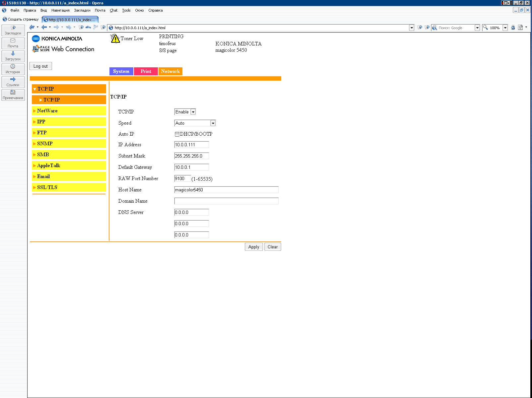Click the Google search engine icon
The height and width of the screenshot is (398, 532).
pos(434,28)
